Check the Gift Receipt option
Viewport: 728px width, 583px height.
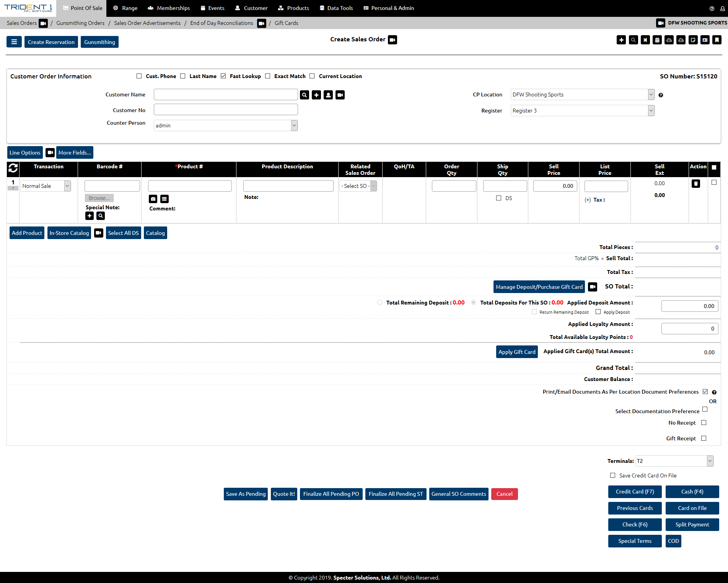click(x=704, y=438)
